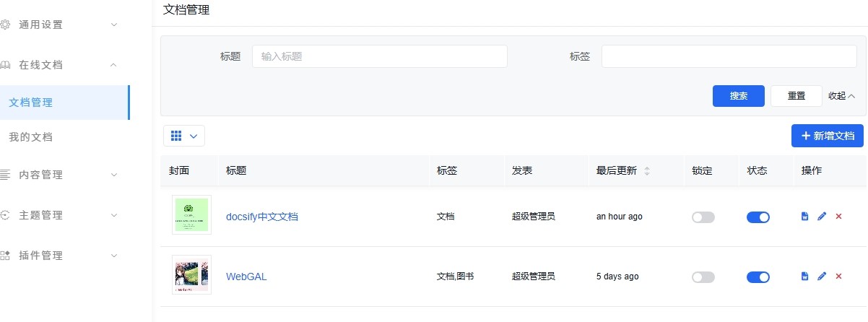Select 文档管理 in the sidebar
This screenshot has width=868, height=322.
pos(30,103)
